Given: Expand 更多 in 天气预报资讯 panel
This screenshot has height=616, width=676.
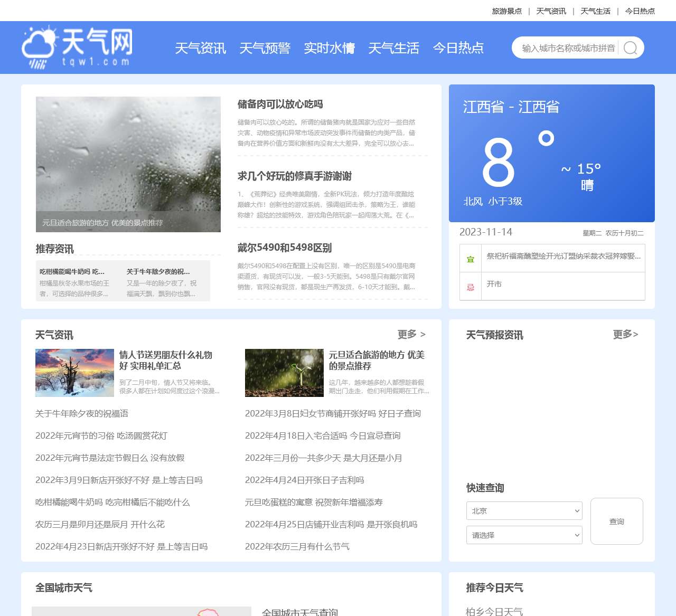Looking at the screenshot, I should [625, 334].
